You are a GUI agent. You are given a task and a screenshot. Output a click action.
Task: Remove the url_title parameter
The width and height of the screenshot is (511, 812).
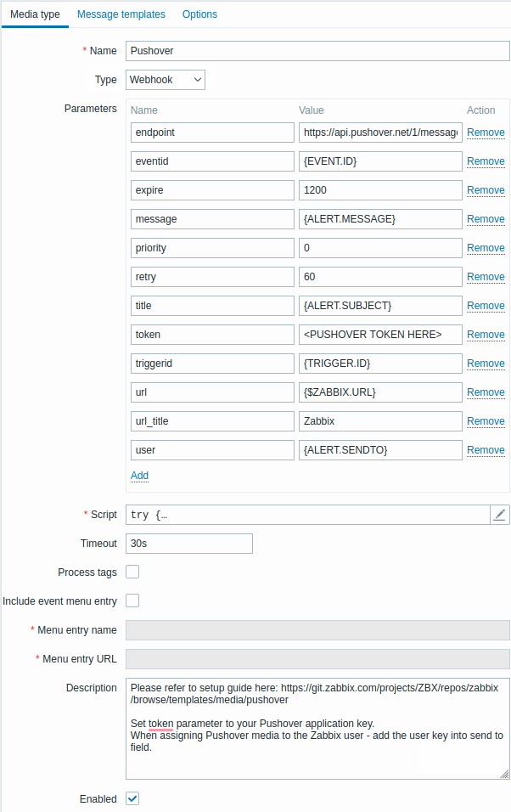coord(486,421)
